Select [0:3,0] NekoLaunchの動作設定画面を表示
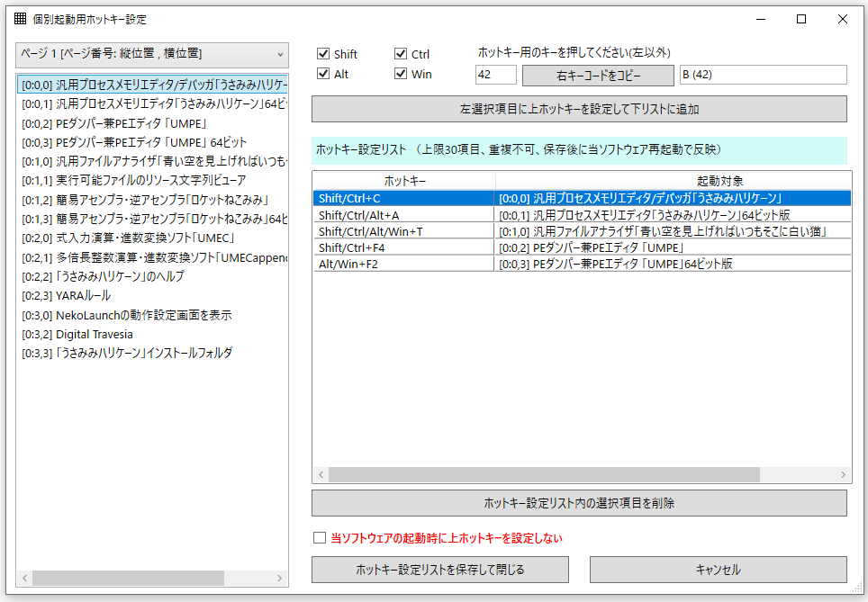 [152, 315]
